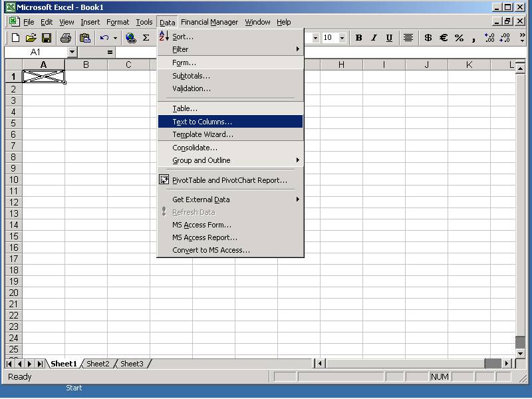Click the AutoSum sigma icon

point(146,38)
